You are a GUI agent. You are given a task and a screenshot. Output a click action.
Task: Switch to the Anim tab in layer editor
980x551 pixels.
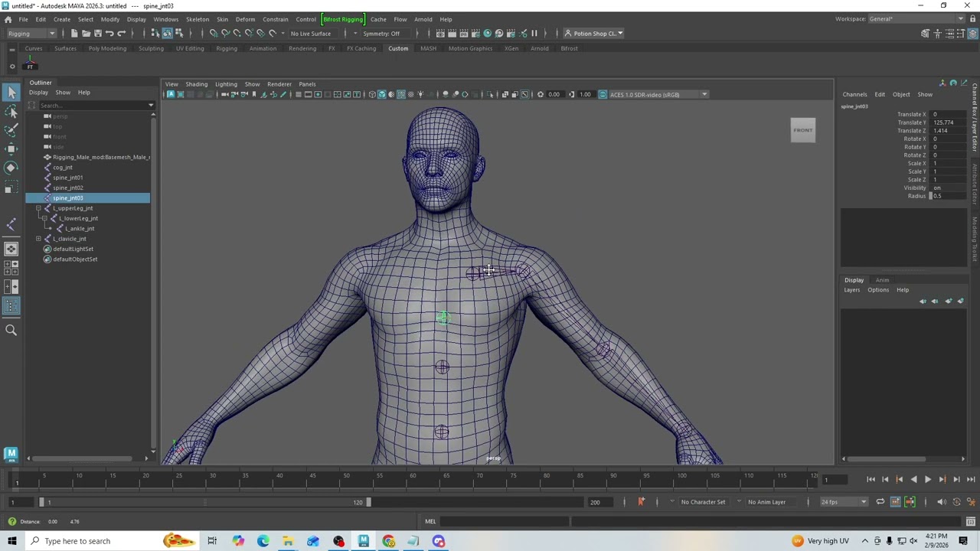point(882,280)
